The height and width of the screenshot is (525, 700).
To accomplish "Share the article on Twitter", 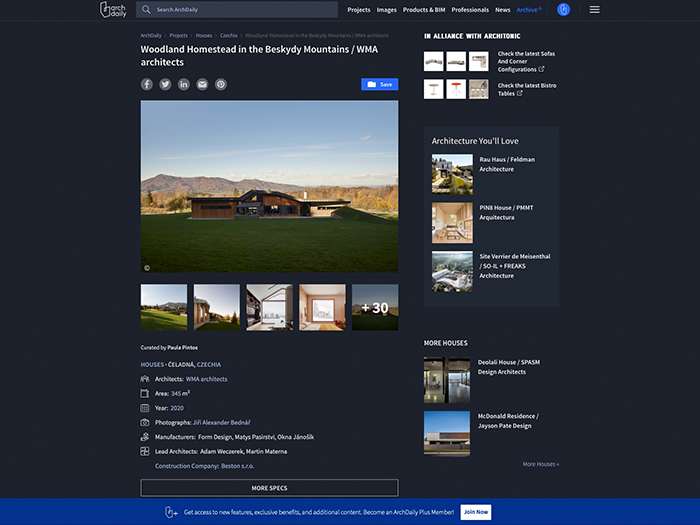I will [165, 84].
